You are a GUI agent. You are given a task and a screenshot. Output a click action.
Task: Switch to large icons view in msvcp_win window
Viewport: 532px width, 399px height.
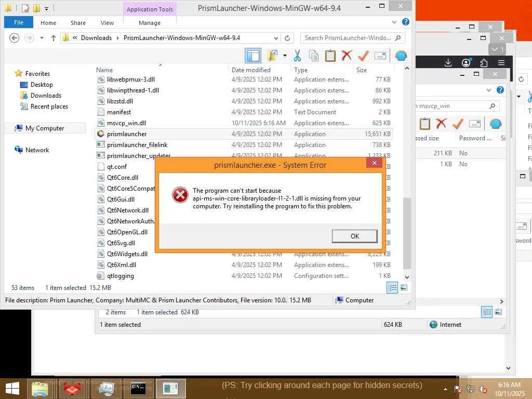click(x=498, y=312)
